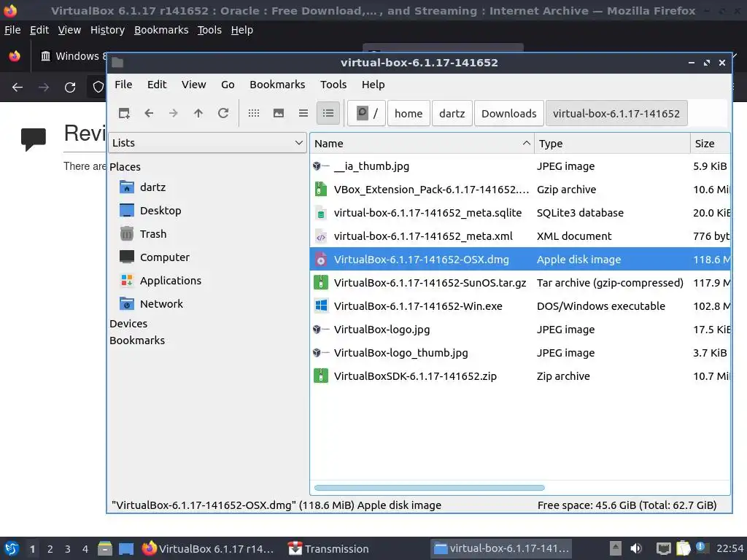Image resolution: width=747 pixels, height=560 pixels.
Task: Toggle detailed list view
Action: [x=328, y=113]
